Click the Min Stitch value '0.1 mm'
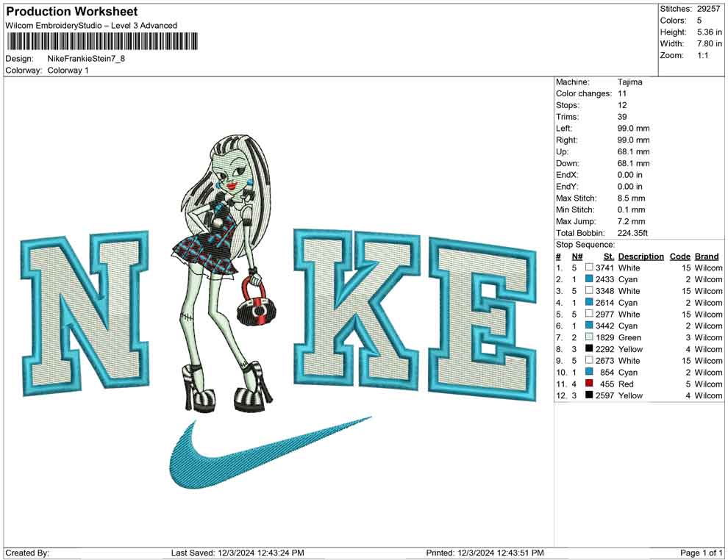728x560 pixels. (x=631, y=209)
